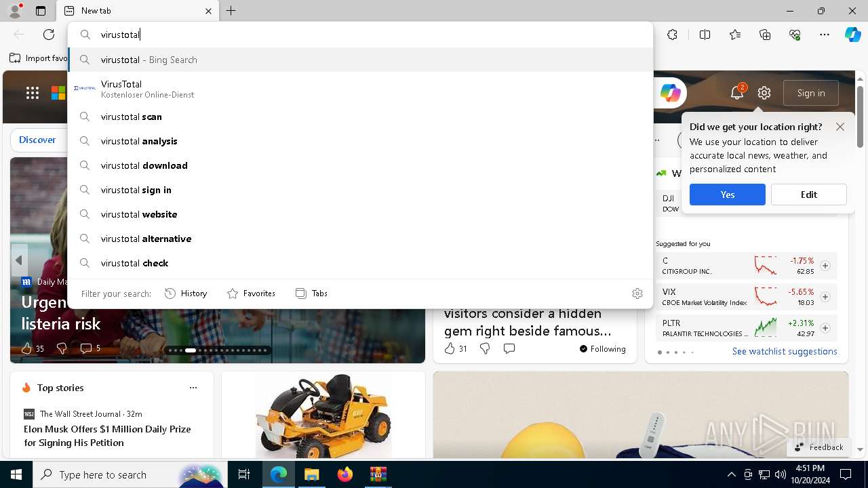Filter search by History
Viewport: 868px width, 488px height.
click(186, 293)
